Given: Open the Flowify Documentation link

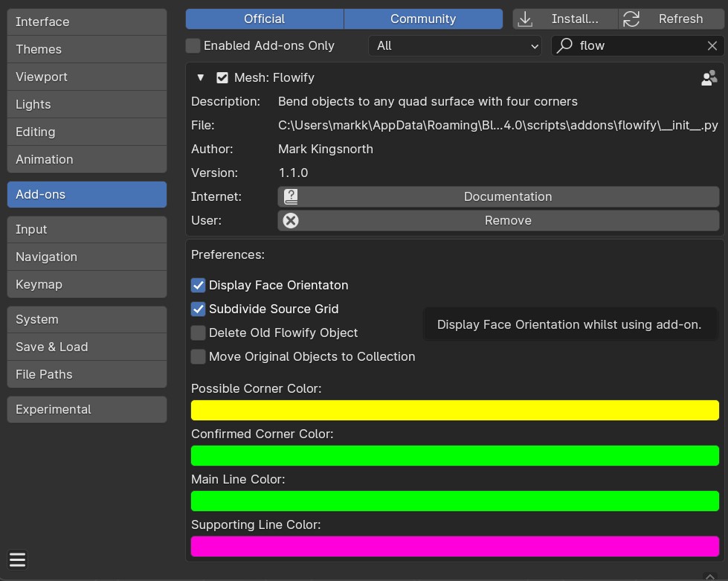Looking at the screenshot, I should [499, 197].
